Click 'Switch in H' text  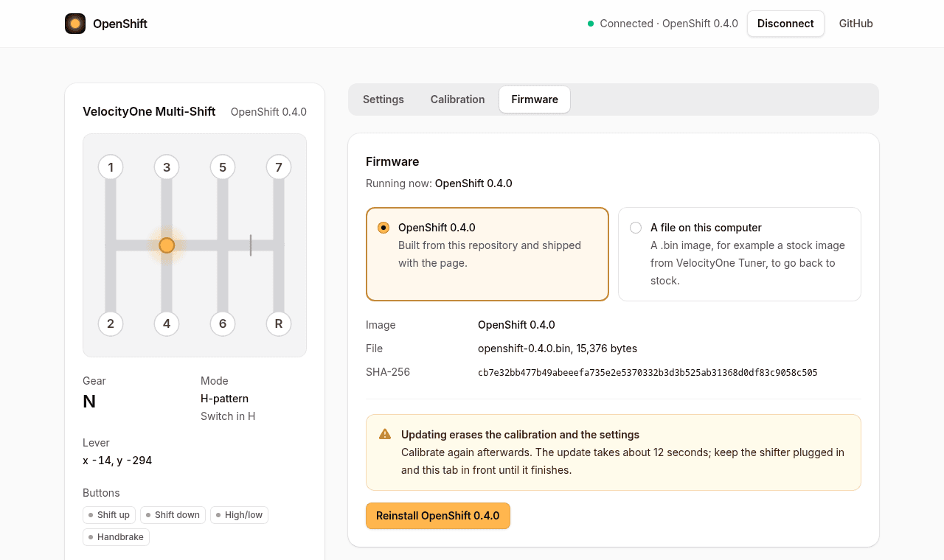coord(228,416)
